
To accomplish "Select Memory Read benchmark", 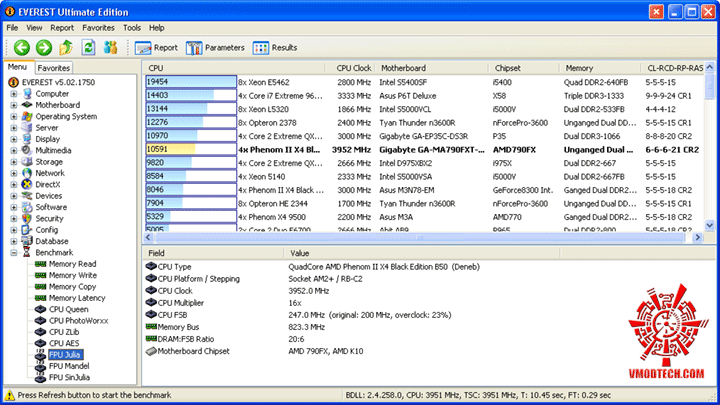I will tap(73, 264).
